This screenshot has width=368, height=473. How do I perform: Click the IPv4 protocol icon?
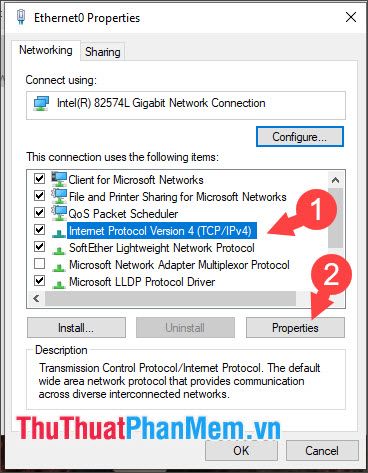click(x=59, y=233)
